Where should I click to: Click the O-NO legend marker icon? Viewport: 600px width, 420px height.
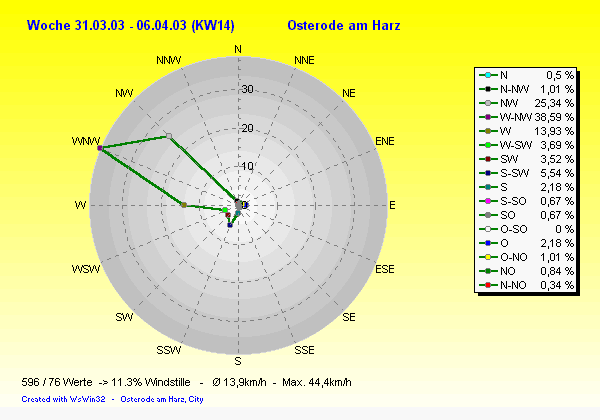487,257
